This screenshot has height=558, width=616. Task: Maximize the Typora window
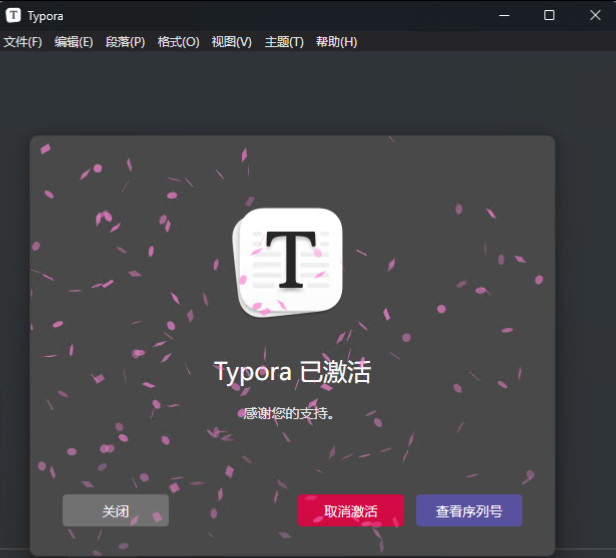pyautogui.click(x=549, y=15)
